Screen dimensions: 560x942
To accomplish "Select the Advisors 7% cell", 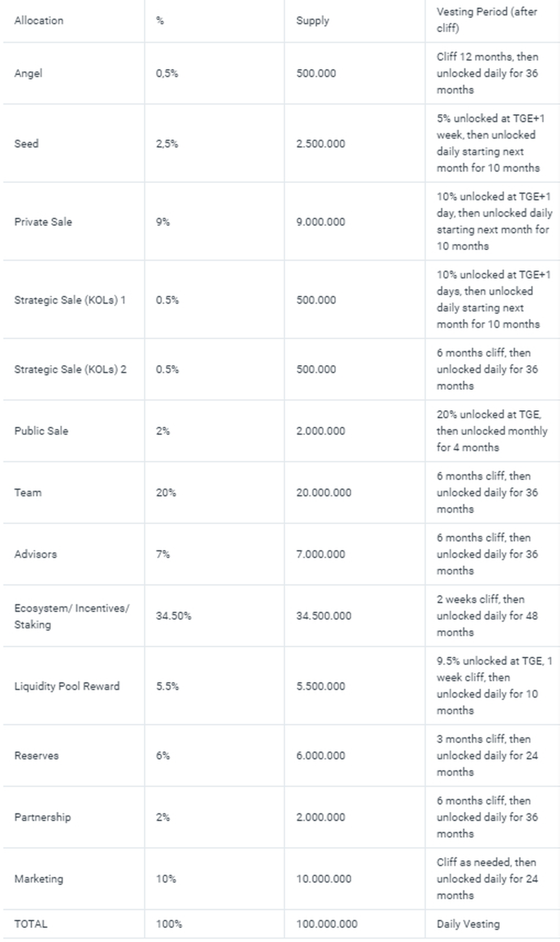I will pyautogui.click(x=163, y=554).
